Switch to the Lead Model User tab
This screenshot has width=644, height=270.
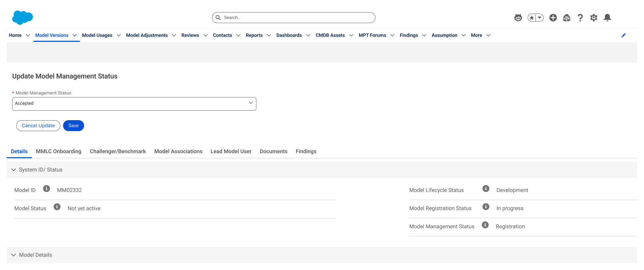[x=231, y=151]
